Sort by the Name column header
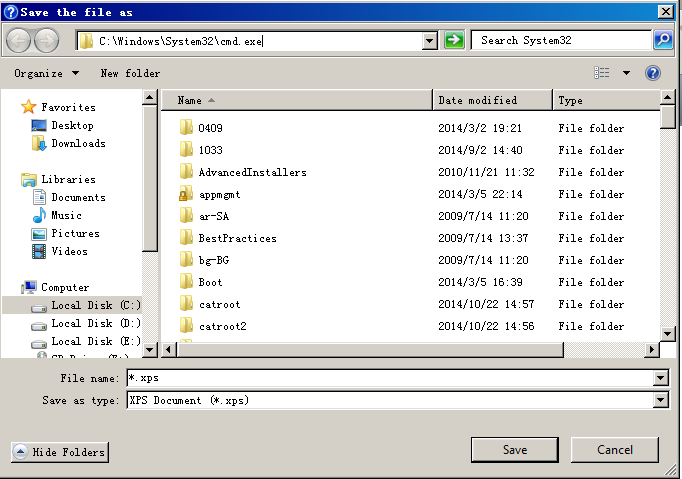The image size is (682, 479). point(297,100)
